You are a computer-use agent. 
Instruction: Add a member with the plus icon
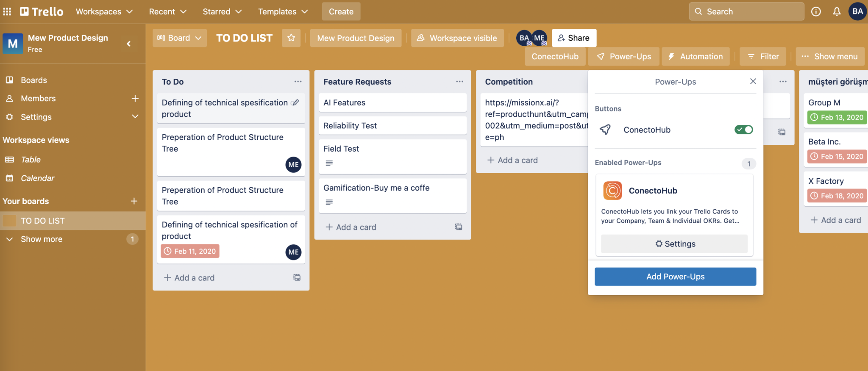(x=135, y=98)
